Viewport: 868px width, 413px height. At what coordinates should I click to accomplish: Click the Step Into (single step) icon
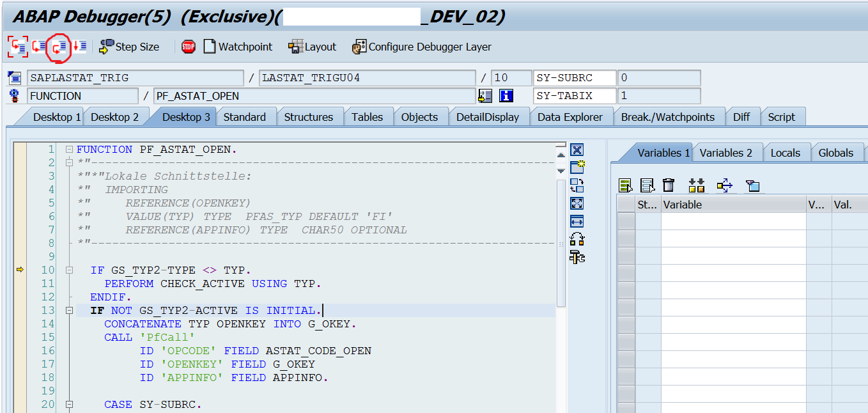[17, 47]
